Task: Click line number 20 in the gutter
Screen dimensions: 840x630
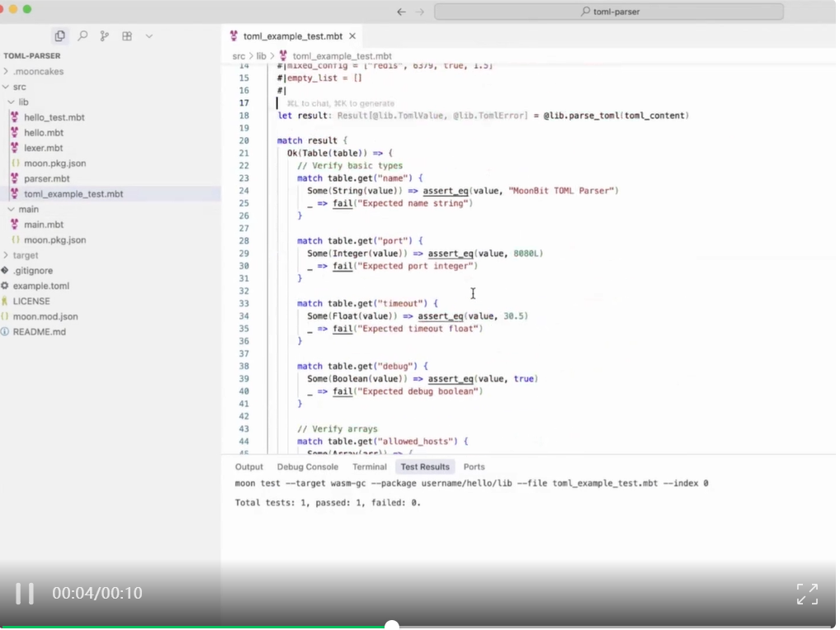Action: tap(243, 140)
